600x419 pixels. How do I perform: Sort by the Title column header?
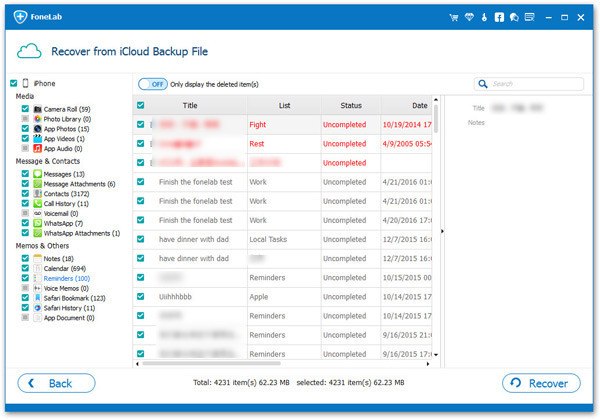(x=190, y=105)
